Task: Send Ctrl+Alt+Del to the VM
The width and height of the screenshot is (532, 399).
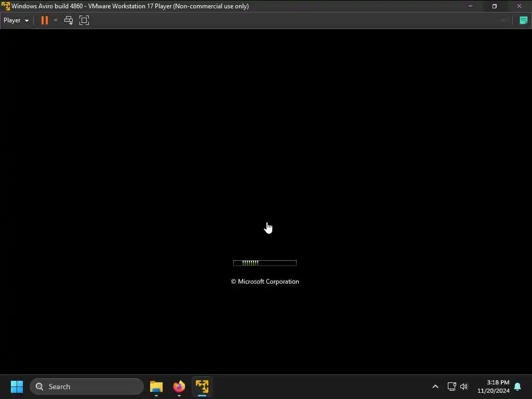Action: tap(69, 20)
